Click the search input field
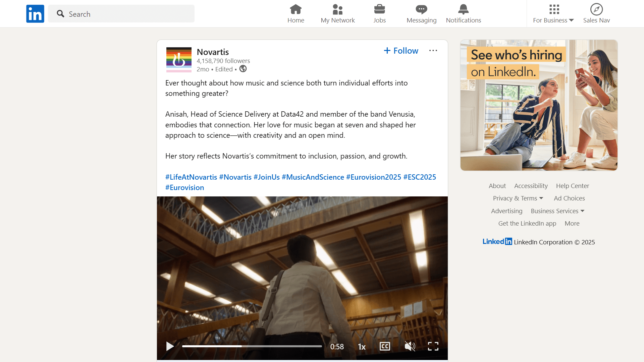 (121, 14)
